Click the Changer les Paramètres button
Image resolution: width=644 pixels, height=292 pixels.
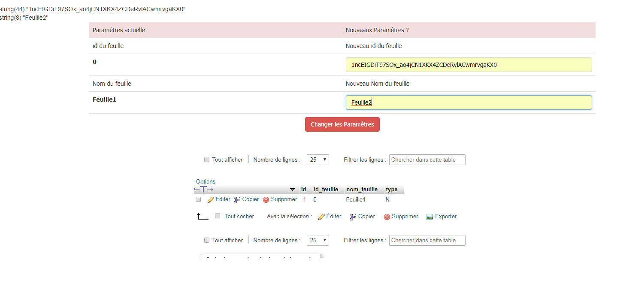(x=342, y=124)
